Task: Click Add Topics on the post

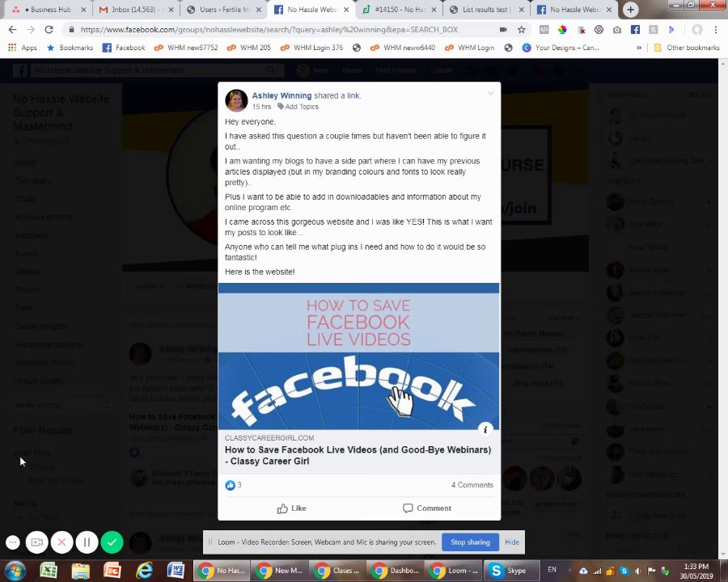Action: 298,107
